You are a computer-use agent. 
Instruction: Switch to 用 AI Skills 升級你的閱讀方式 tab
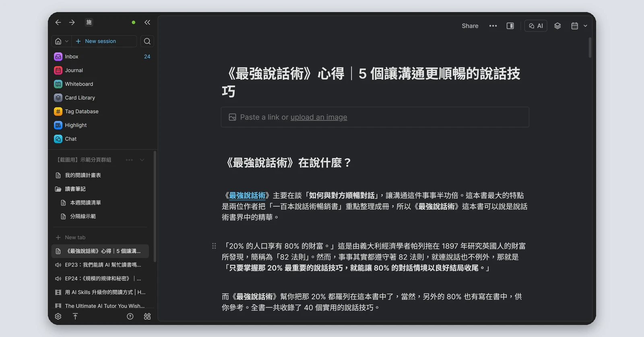101,292
